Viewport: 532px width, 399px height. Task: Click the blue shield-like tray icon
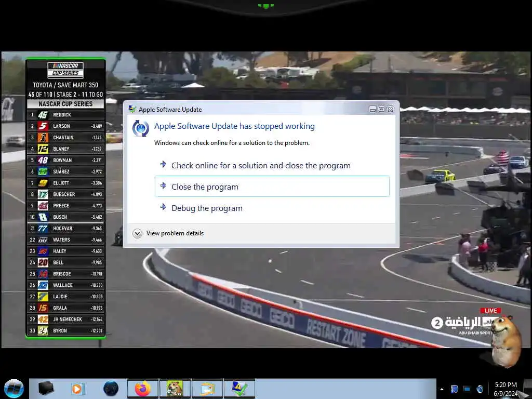tap(454, 389)
